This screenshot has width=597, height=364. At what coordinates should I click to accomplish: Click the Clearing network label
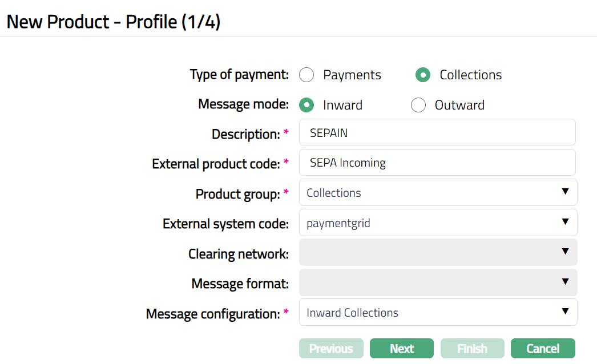pos(239,254)
